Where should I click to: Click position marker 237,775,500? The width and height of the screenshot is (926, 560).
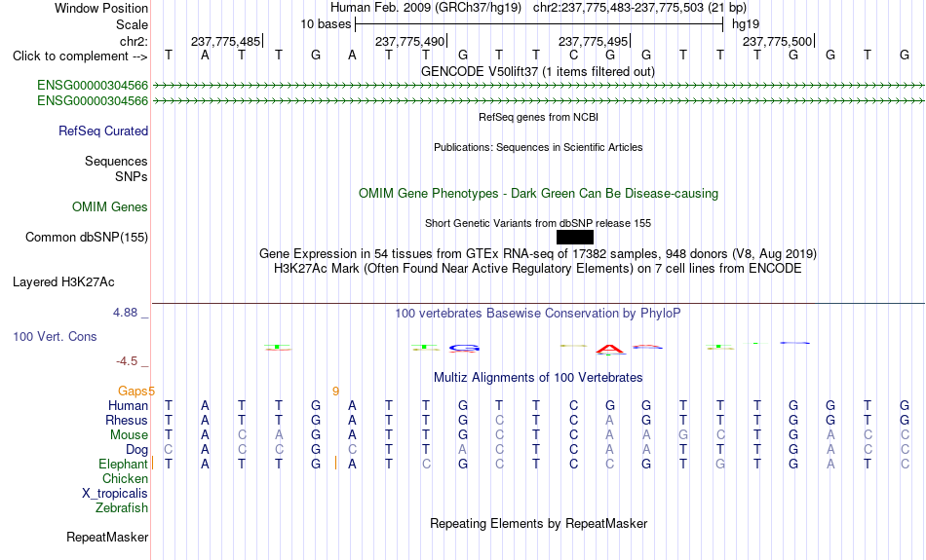click(777, 41)
